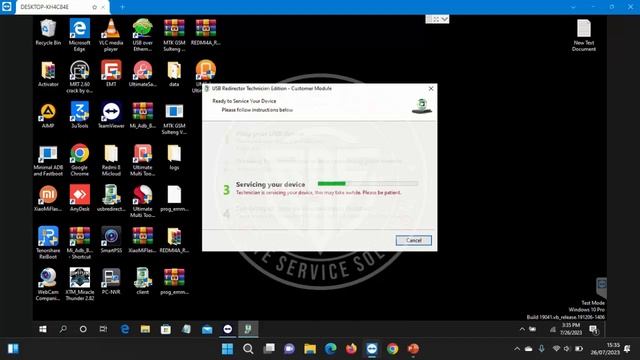Viewport: 640px width, 360px height.
Task: Open the logs folder on desktop
Action: 174,157
